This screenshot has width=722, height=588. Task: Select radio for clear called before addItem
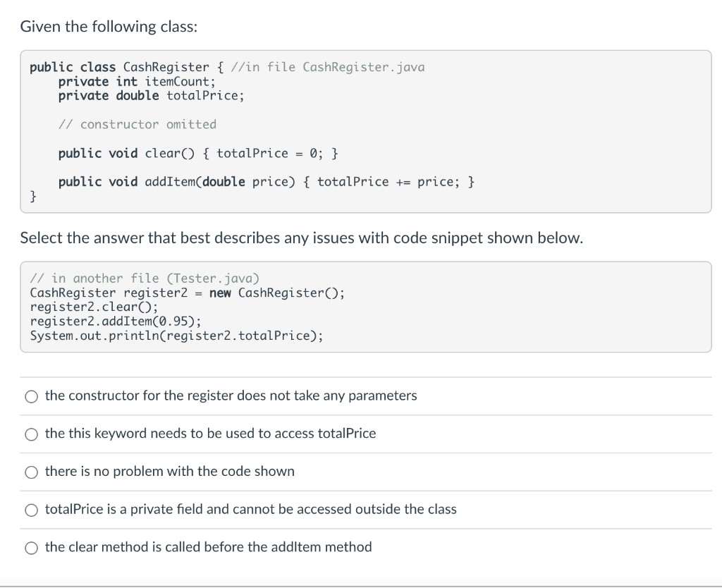click(x=31, y=548)
